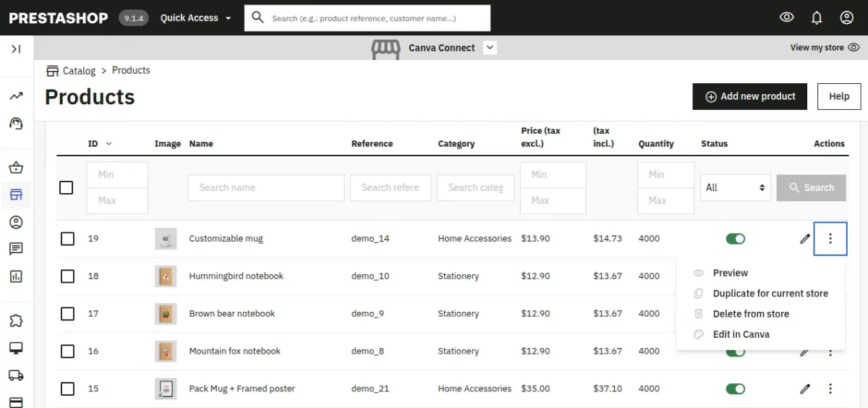Open Shipping truck icon in sidebar
This screenshot has height=408, width=868.
tap(16, 375)
